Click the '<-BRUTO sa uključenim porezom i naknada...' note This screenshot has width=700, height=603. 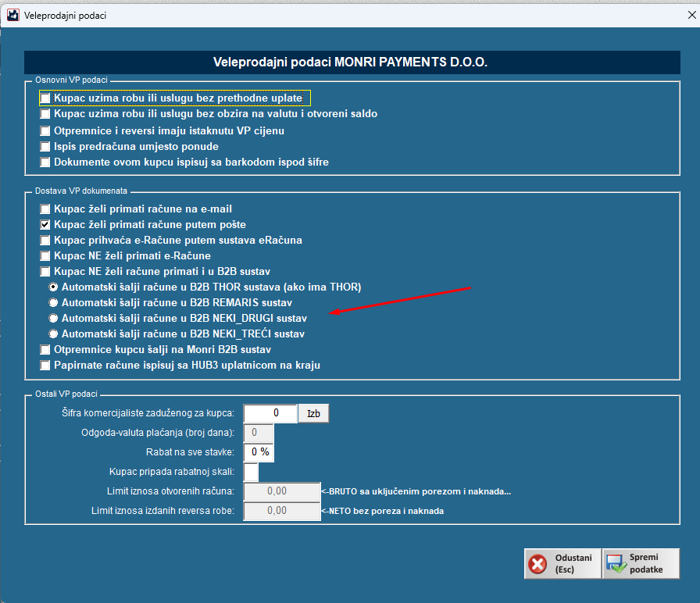click(x=416, y=491)
